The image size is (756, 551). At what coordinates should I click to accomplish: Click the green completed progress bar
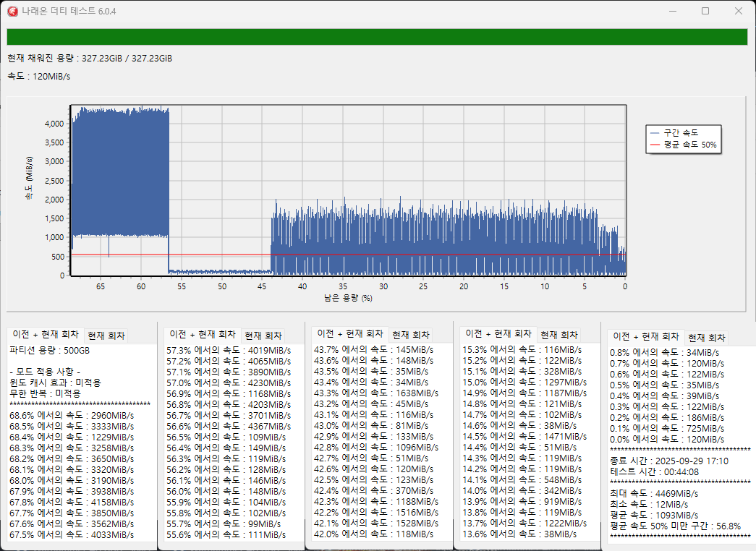(x=376, y=37)
